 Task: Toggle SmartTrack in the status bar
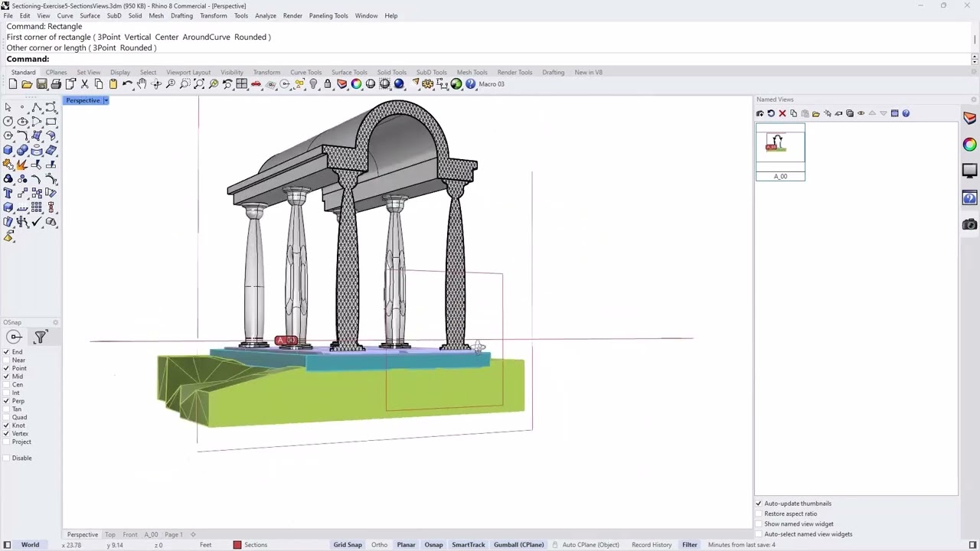pos(468,545)
